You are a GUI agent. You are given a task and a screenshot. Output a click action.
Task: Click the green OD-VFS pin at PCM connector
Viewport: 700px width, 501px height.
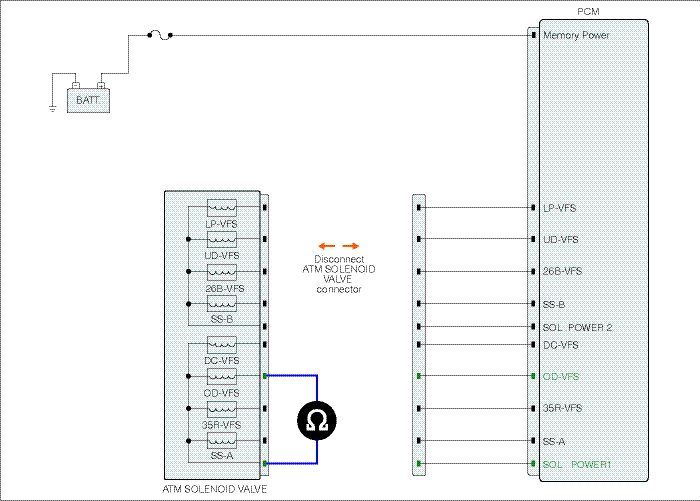click(533, 376)
